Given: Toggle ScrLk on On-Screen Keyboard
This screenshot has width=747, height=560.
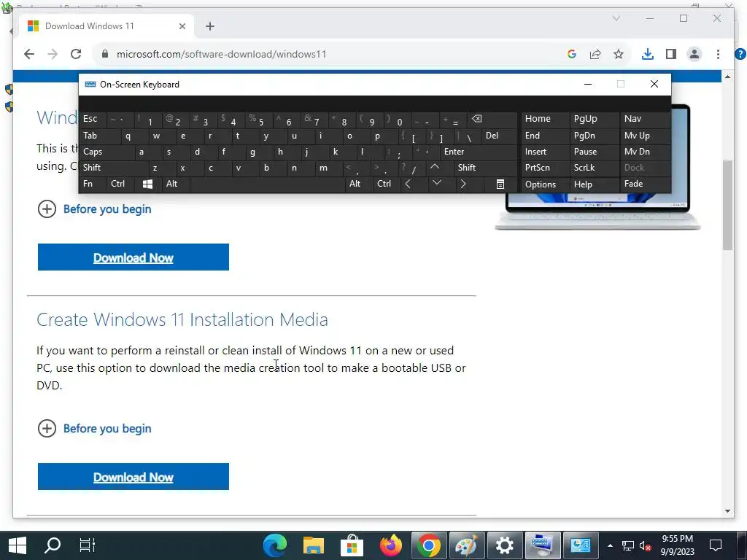Looking at the screenshot, I should point(594,168).
